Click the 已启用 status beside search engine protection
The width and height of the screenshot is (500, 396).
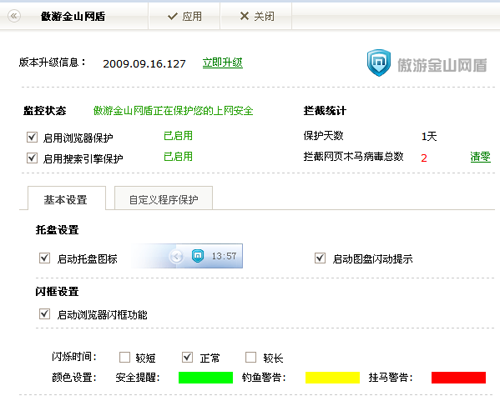[x=178, y=157]
